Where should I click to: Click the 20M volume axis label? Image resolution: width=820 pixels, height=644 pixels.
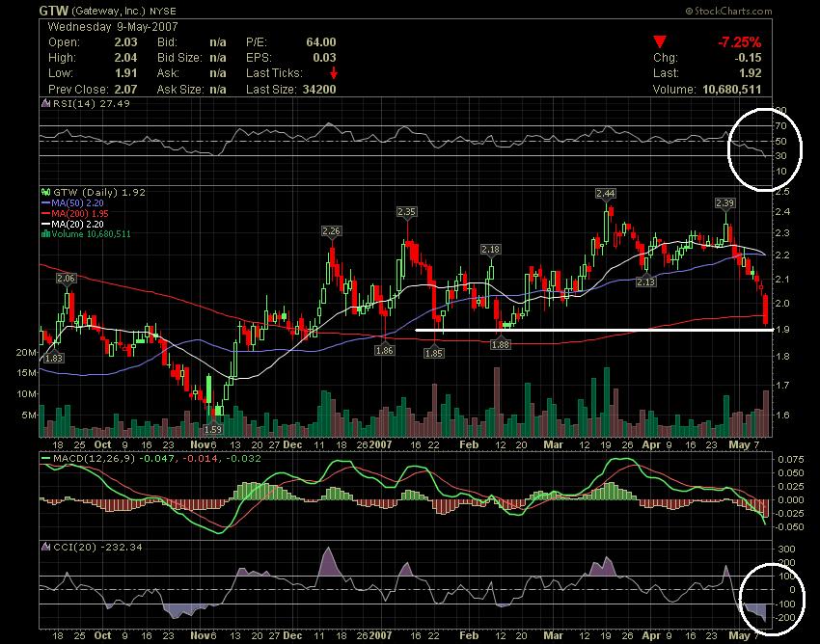(26, 352)
